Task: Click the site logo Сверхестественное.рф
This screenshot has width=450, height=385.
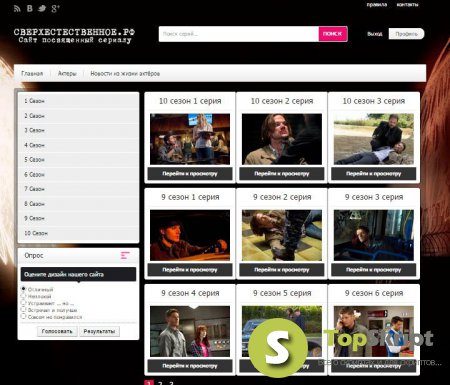Action: pyautogui.click(x=74, y=36)
